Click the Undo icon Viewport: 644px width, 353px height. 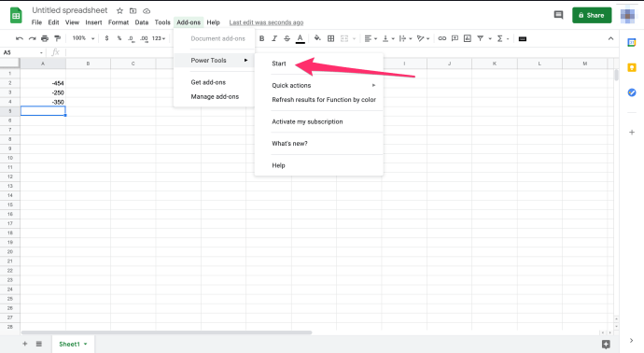(x=20, y=38)
